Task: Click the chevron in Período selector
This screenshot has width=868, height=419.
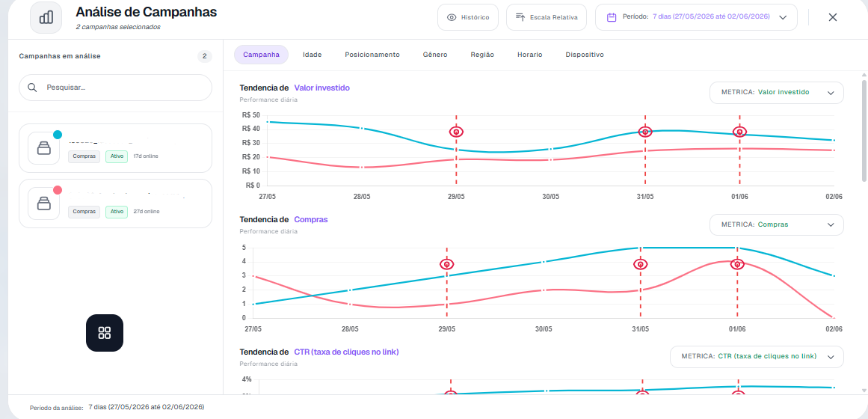Action: [x=783, y=17]
